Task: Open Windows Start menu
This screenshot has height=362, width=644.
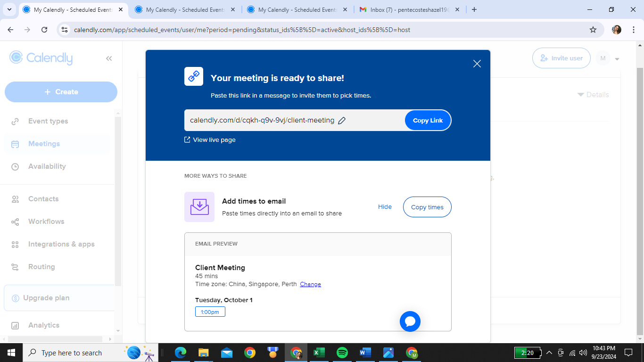Action: click(x=11, y=353)
